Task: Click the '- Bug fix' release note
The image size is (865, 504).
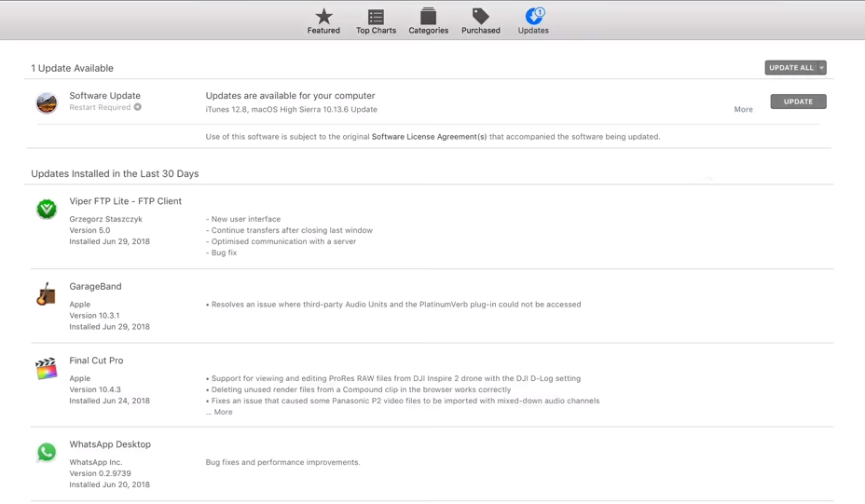Action: (x=221, y=252)
